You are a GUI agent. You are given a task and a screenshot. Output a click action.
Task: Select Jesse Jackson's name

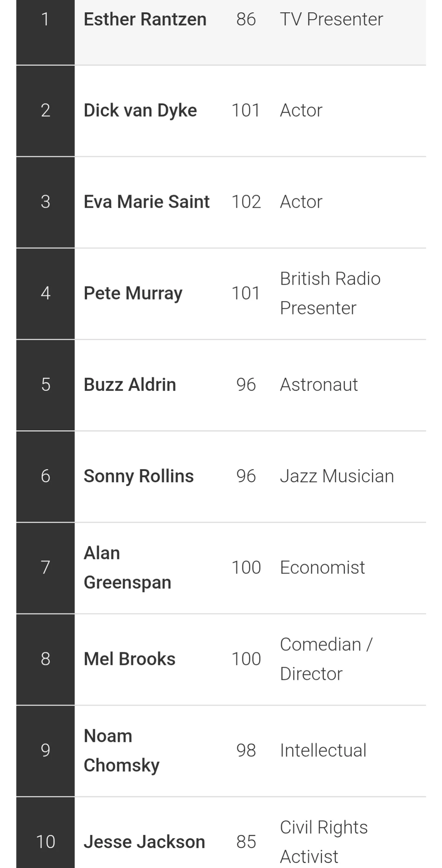[x=144, y=842]
